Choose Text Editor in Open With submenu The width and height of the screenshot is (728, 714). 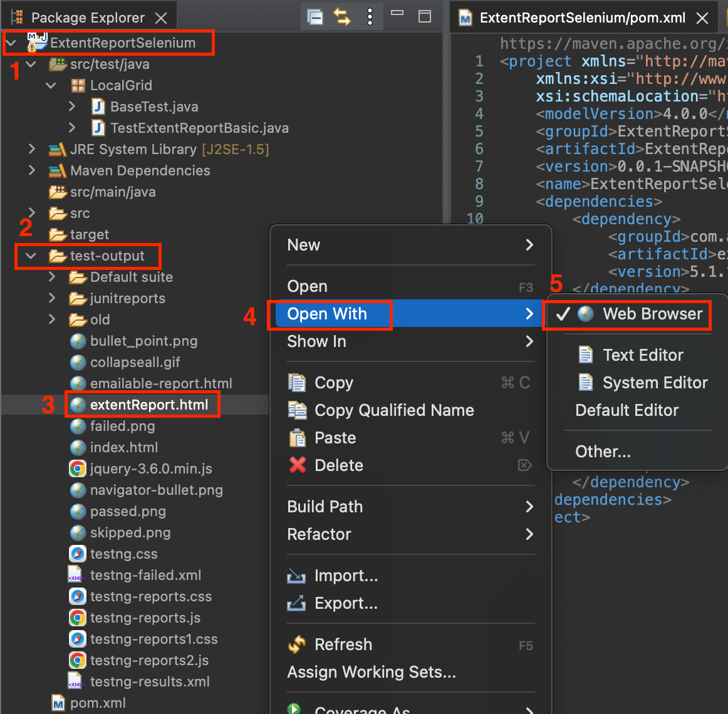click(x=643, y=355)
